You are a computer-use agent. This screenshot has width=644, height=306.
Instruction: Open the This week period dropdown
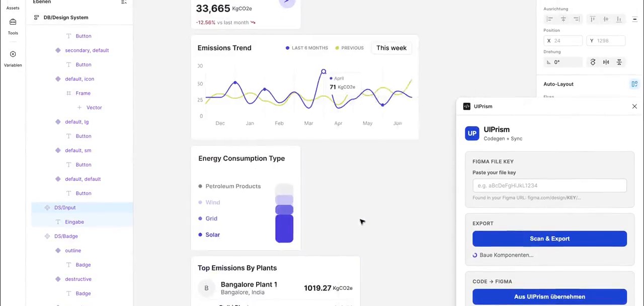click(391, 48)
